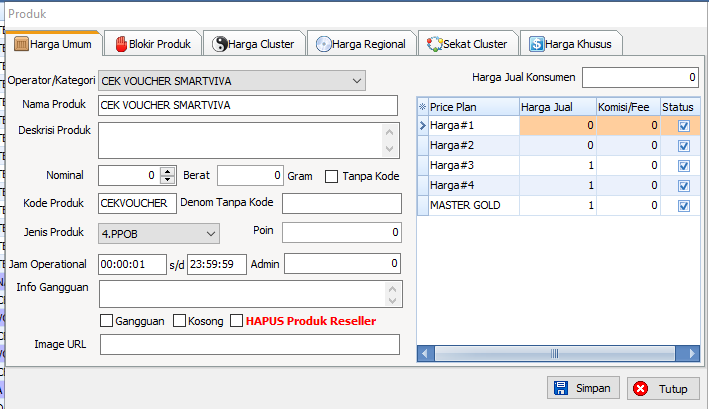Click the red hand Blokir Produk icon
The height and width of the screenshot is (409, 709).
click(121, 44)
